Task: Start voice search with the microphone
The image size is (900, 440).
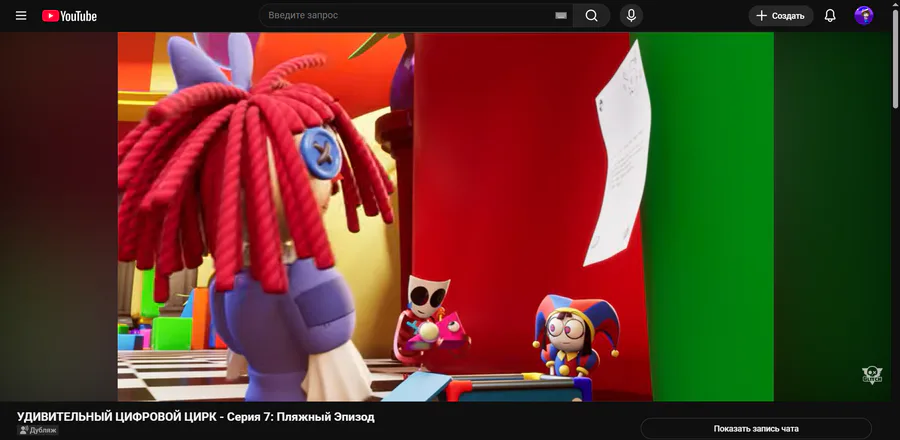Action: click(x=631, y=15)
